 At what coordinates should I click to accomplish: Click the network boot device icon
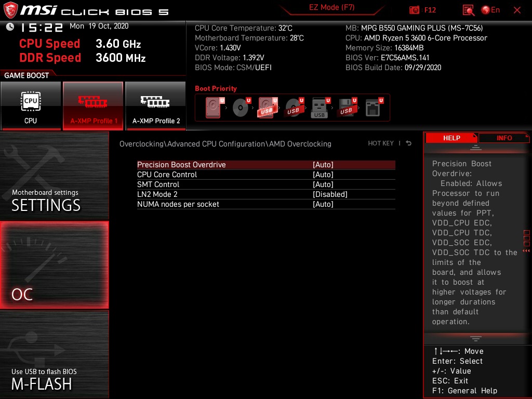tap(373, 107)
